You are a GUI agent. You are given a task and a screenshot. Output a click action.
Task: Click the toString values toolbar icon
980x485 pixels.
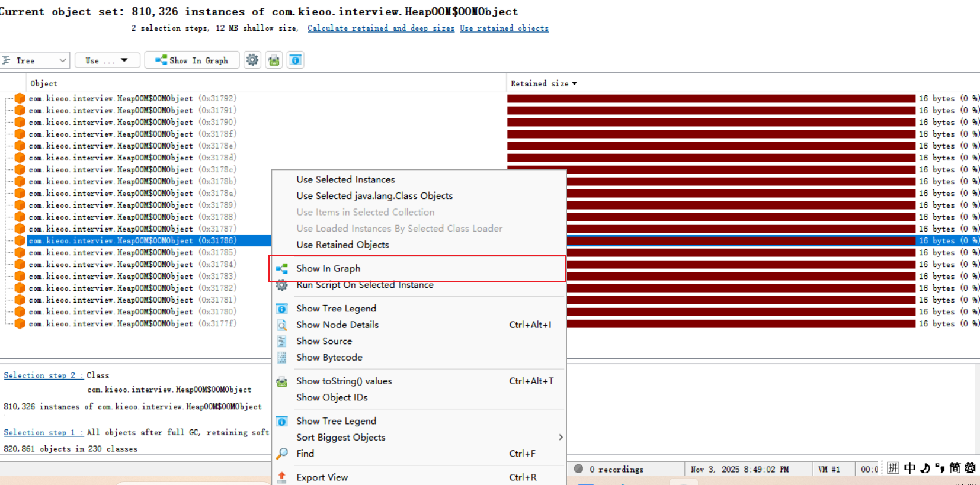[x=274, y=60]
